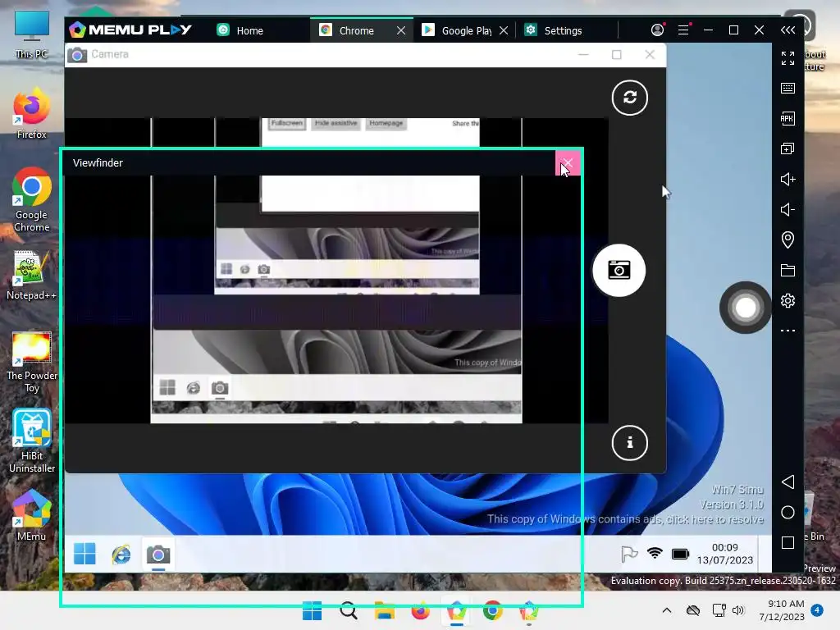Open the This PC desktop icon
The width and height of the screenshot is (840, 630).
point(32,34)
